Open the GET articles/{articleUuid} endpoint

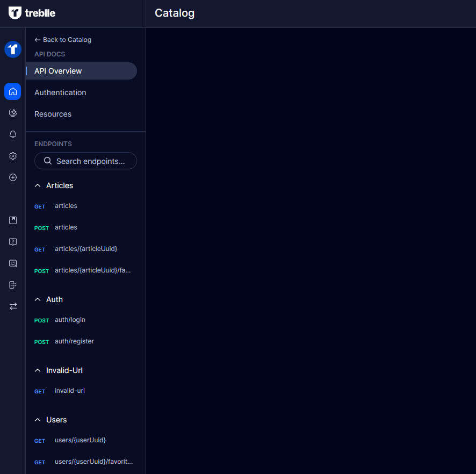[x=85, y=249]
